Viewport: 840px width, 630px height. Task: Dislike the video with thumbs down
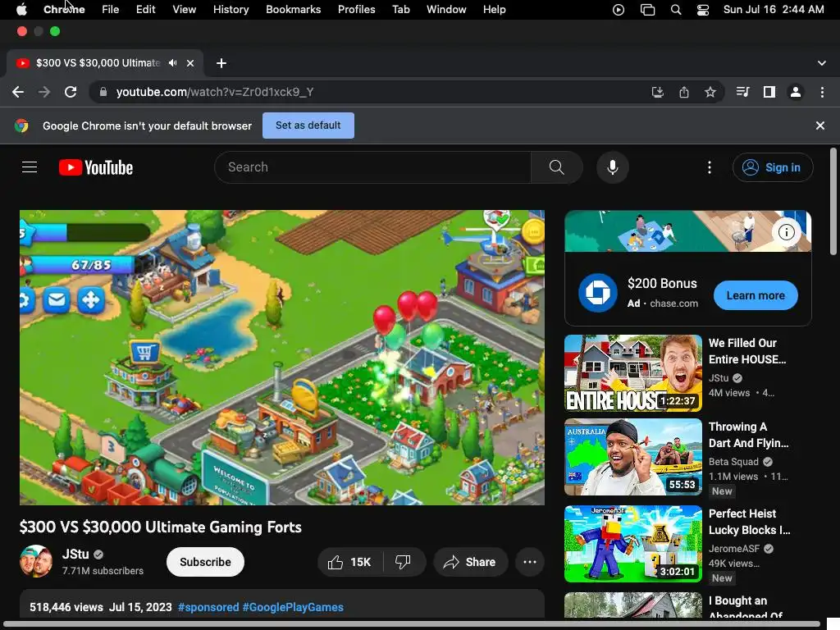(403, 562)
